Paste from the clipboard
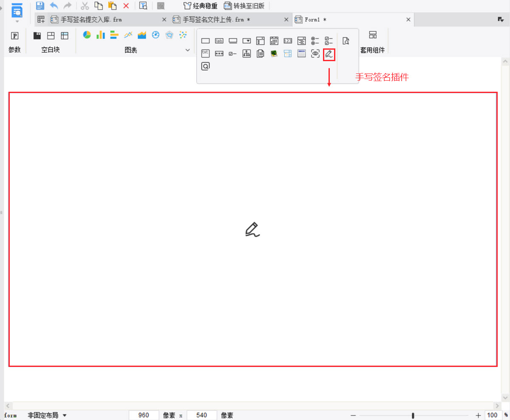510x420 pixels. (x=112, y=6)
